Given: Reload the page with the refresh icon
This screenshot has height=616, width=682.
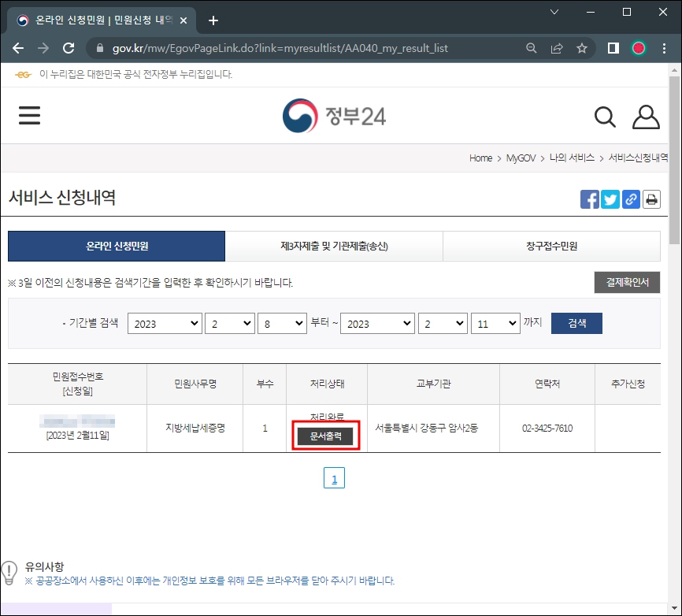Looking at the screenshot, I should coord(68,47).
